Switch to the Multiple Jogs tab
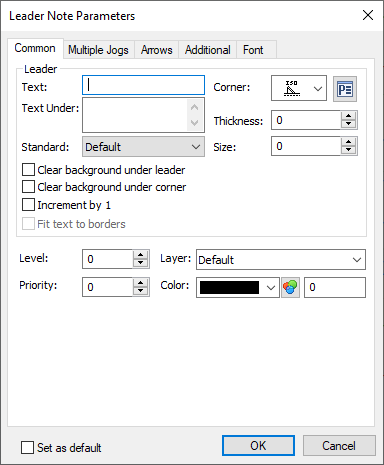 pyautogui.click(x=98, y=50)
